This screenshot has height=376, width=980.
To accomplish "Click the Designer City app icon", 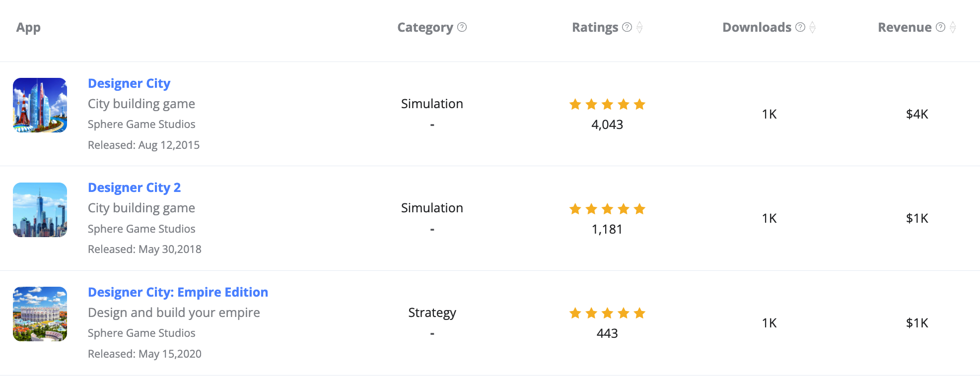I will pyautogui.click(x=40, y=105).
